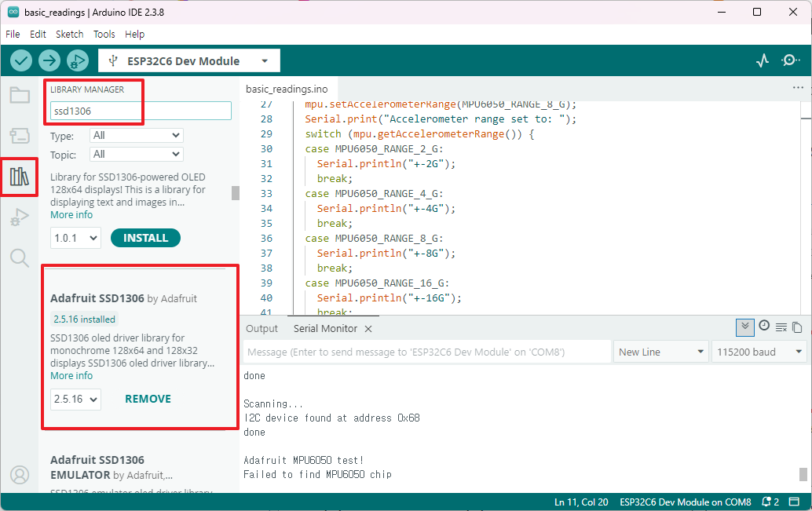Clear Serial Monitor output icon
This screenshot has height=511, width=812.
[781, 327]
